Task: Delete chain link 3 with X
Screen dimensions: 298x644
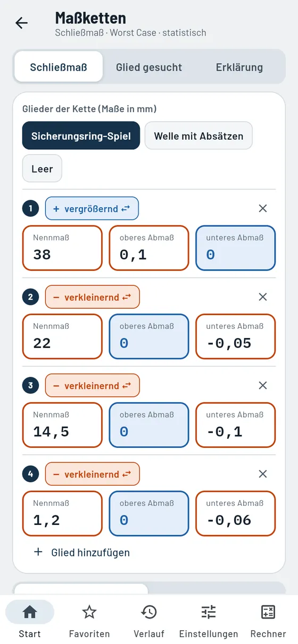Action: [263, 386]
